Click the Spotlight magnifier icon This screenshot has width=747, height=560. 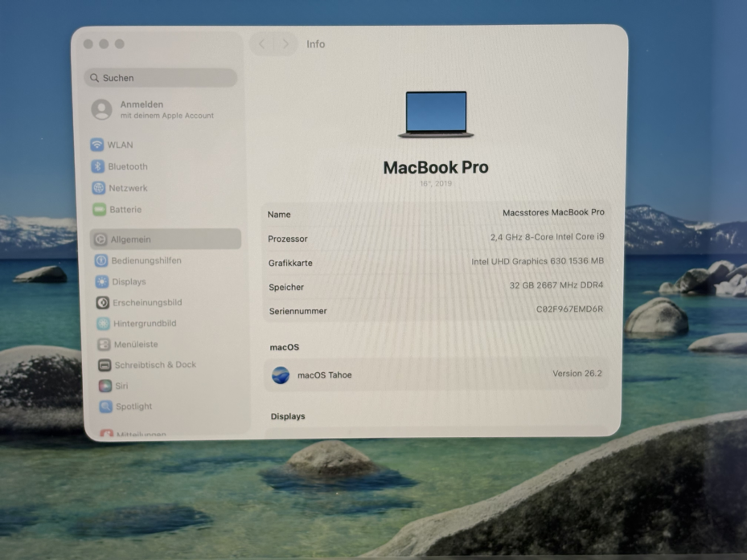106,407
